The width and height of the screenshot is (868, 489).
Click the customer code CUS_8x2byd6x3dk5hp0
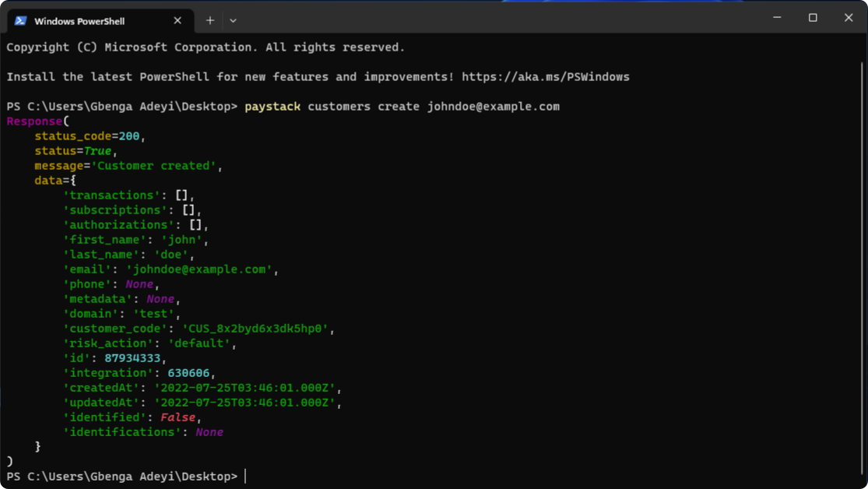tap(255, 329)
